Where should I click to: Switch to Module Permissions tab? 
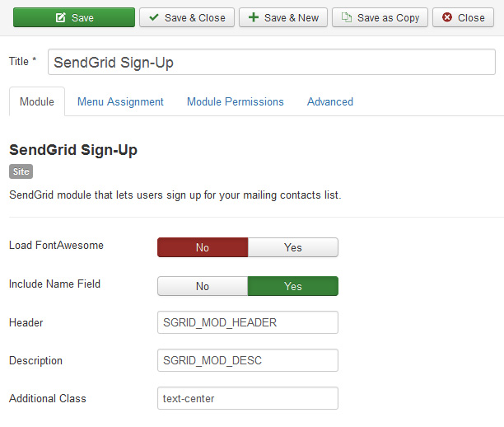pyautogui.click(x=236, y=101)
